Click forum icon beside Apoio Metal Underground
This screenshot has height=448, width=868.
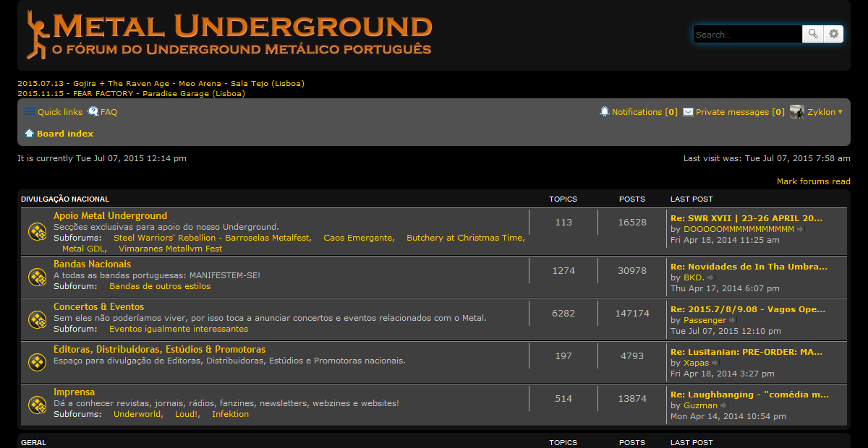pos(38,231)
